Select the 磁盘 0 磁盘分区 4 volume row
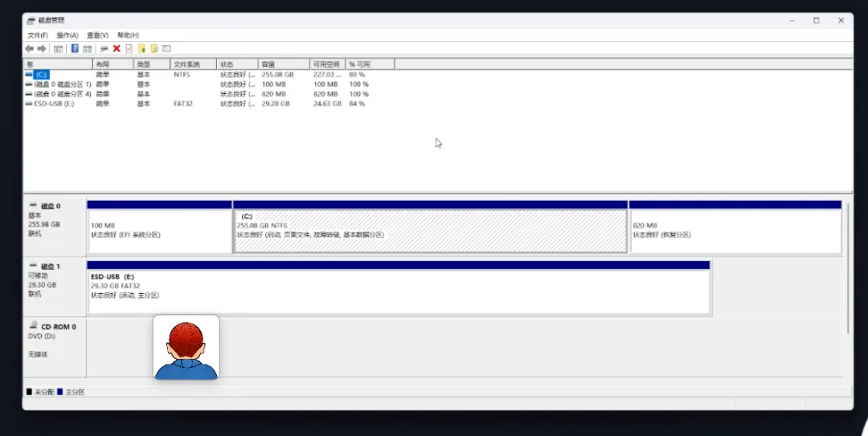This screenshot has height=436, width=868. click(63, 94)
